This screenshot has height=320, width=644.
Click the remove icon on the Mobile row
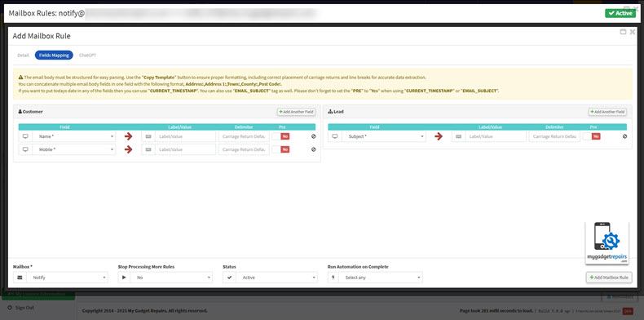coord(313,149)
